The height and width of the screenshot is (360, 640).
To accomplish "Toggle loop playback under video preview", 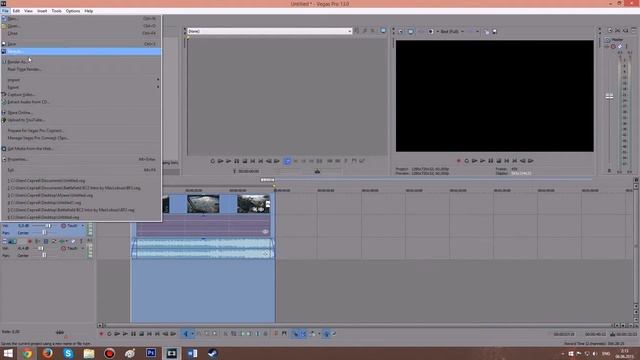I will pos(467,161).
